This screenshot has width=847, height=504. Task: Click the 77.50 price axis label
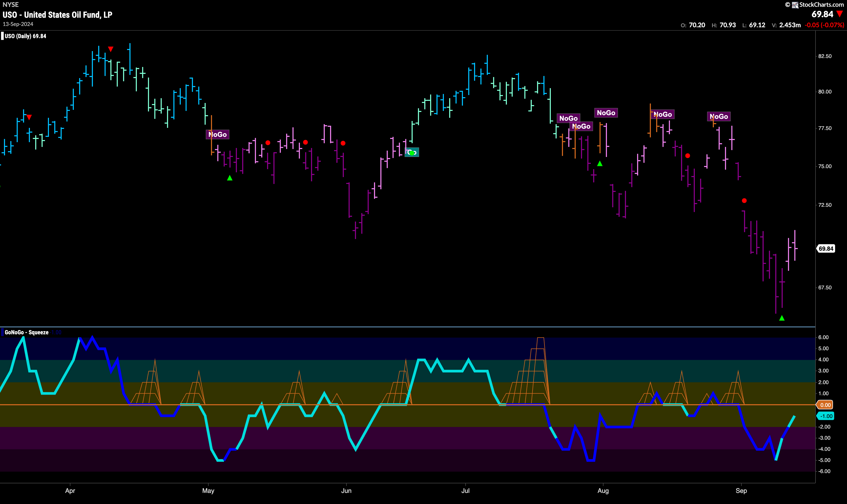(825, 128)
